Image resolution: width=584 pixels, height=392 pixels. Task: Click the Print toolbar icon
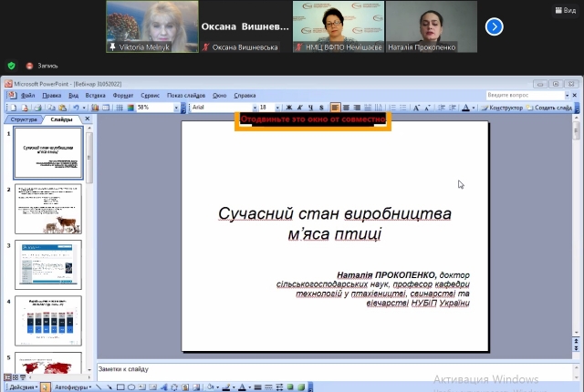[37, 108]
